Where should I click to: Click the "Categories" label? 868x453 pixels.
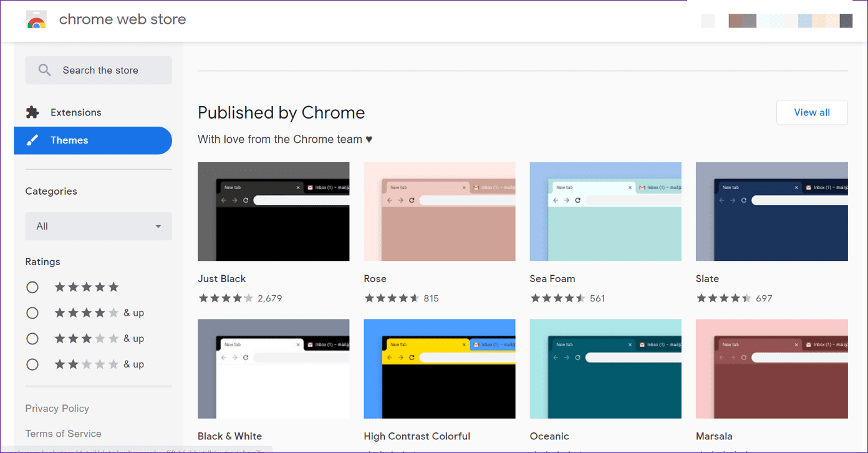pos(51,192)
